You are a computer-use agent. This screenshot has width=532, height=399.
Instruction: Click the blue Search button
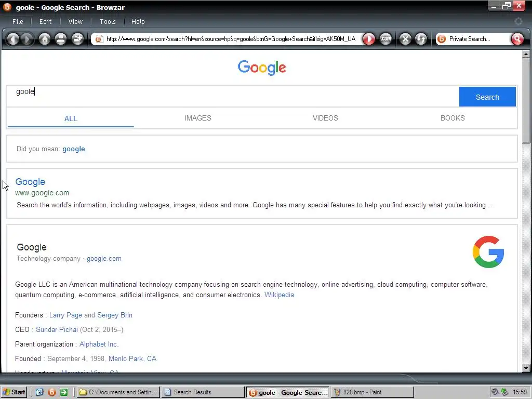point(487,97)
